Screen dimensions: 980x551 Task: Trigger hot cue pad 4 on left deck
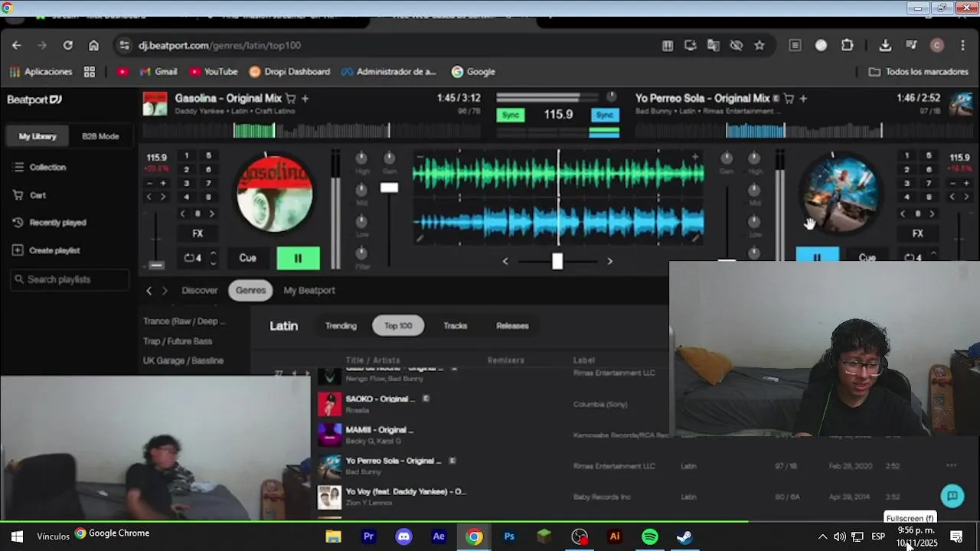pos(186,197)
